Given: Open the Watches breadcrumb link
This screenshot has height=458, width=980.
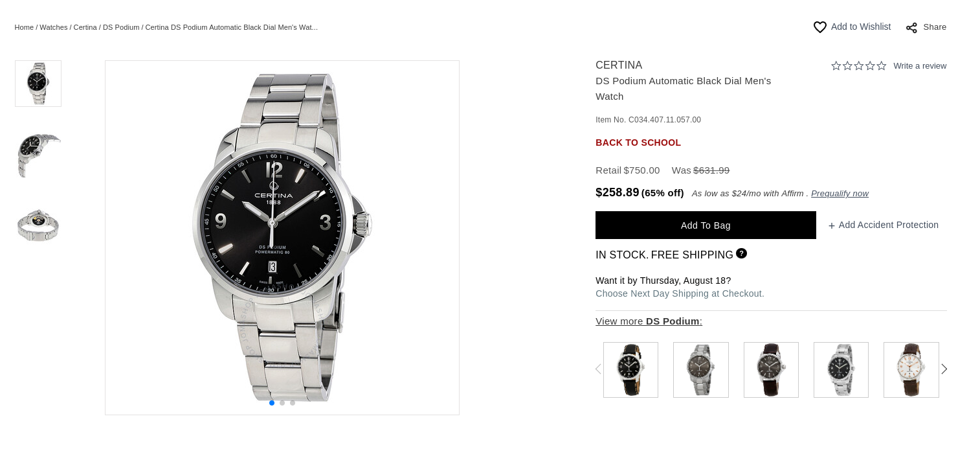Looking at the screenshot, I should 53,27.
